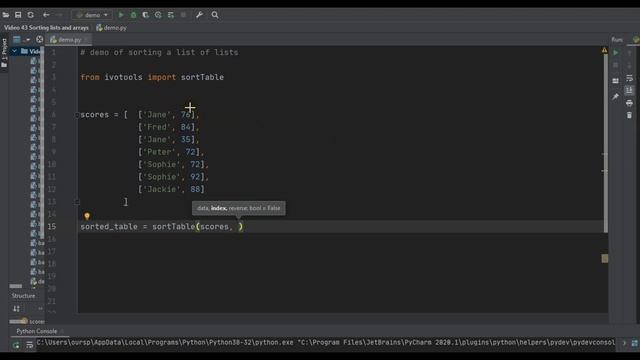Toggle scroll to end in Run panel

(629, 90)
